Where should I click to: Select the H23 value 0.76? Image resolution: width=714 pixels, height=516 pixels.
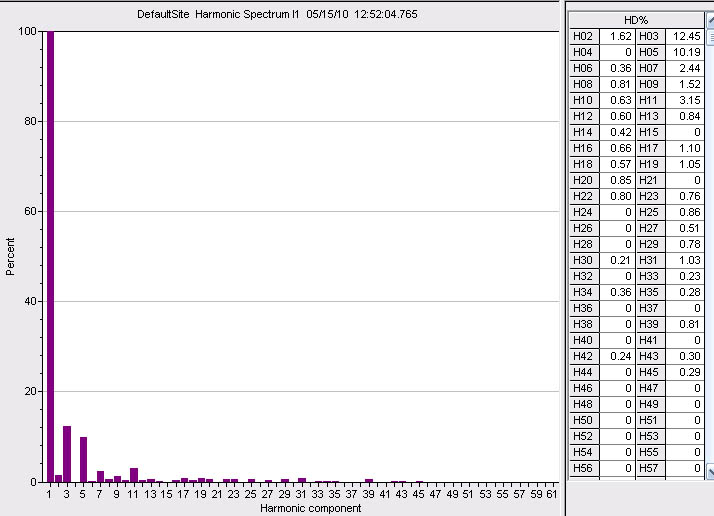tap(684, 196)
